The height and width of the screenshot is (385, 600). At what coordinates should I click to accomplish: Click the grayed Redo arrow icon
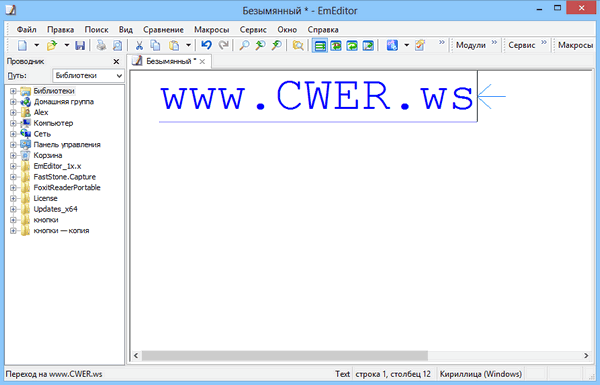(x=223, y=46)
